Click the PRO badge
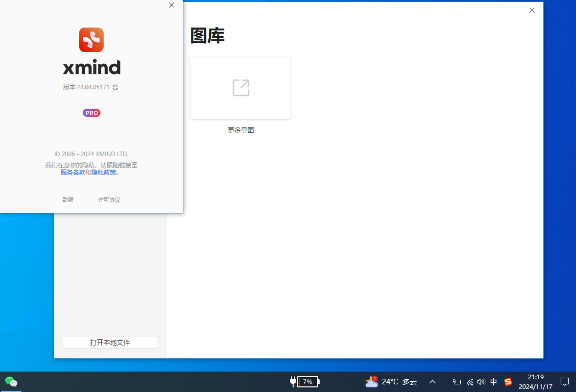Image resolution: width=576 pixels, height=392 pixels. (91, 112)
